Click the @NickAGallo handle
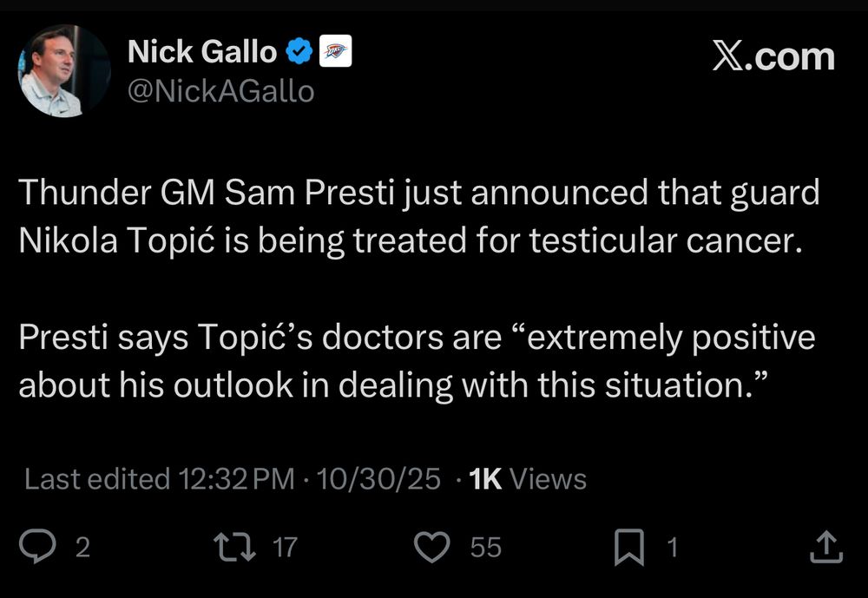Screen dimensions: 868x598 (221, 90)
